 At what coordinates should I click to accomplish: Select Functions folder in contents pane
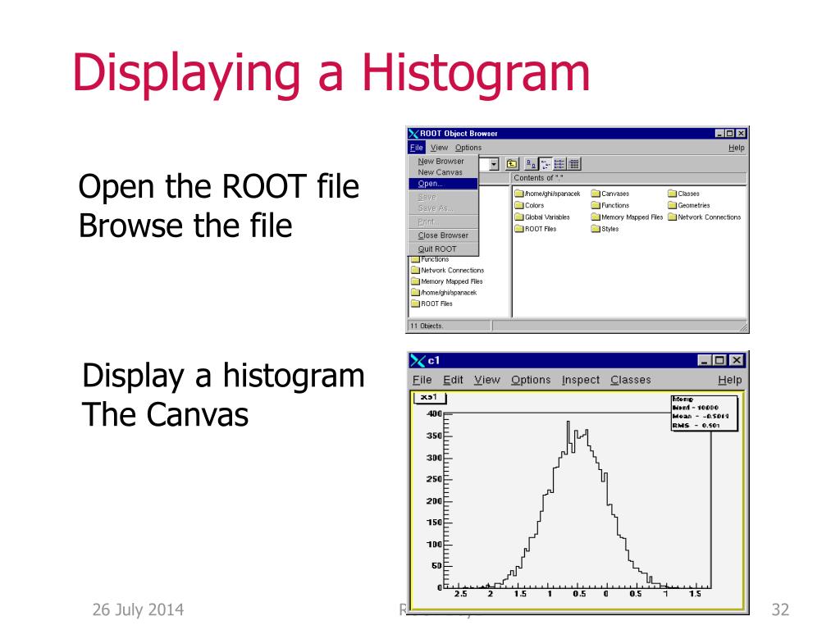(610, 205)
